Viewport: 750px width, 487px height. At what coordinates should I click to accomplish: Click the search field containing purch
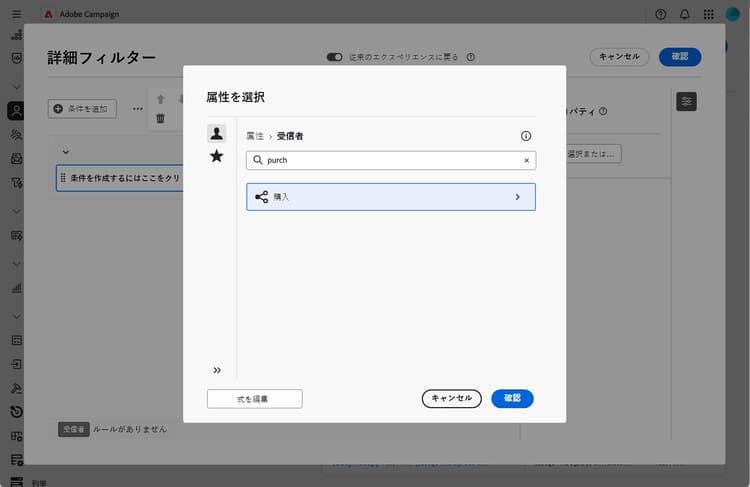coord(391,160)
